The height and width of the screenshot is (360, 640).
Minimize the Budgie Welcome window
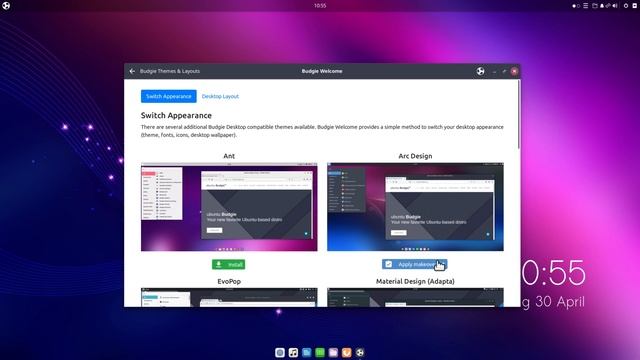[494, 71]
